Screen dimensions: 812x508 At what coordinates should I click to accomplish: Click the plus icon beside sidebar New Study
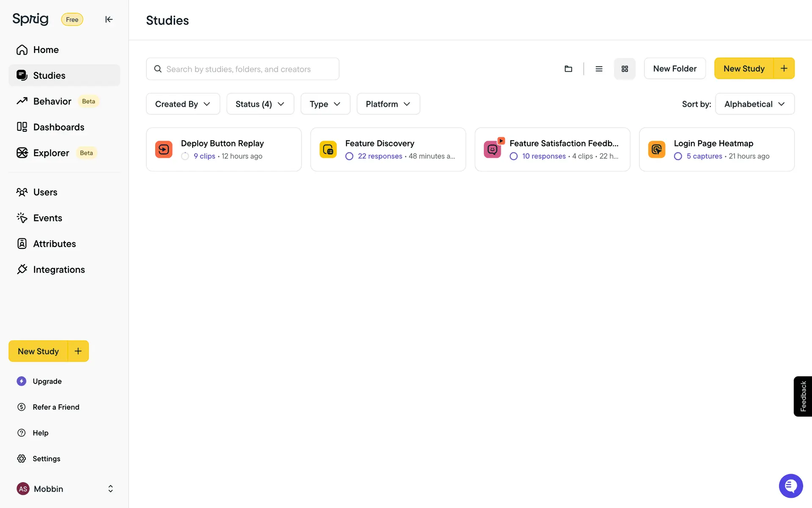tap(78, 351)
